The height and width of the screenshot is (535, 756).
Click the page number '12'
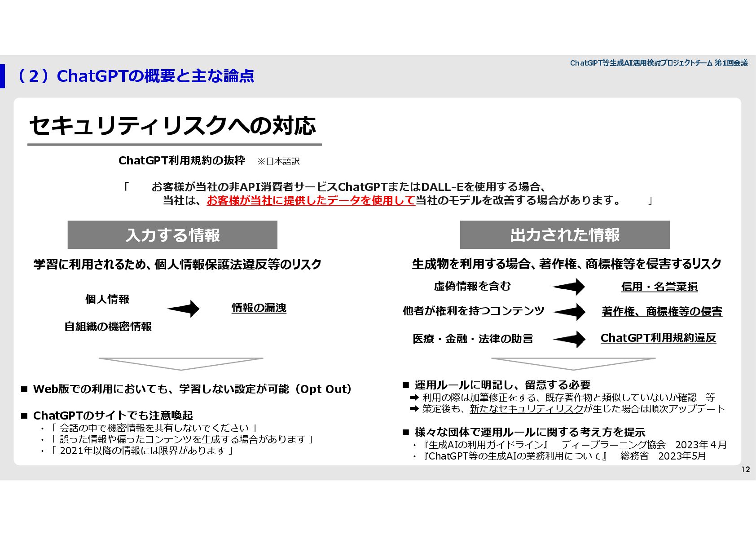745,469
